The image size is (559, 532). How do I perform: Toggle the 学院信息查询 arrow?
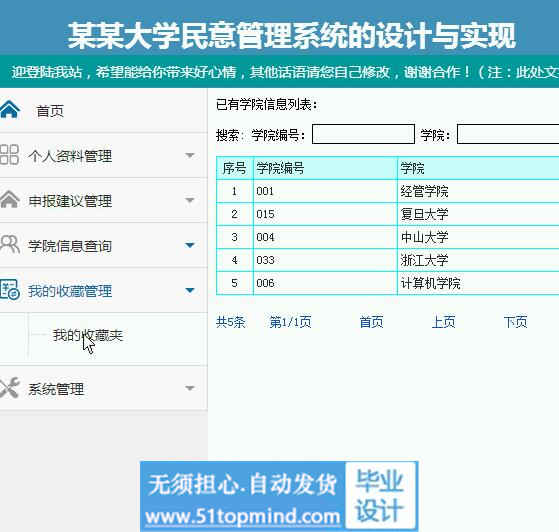click(x=190, y=245)
